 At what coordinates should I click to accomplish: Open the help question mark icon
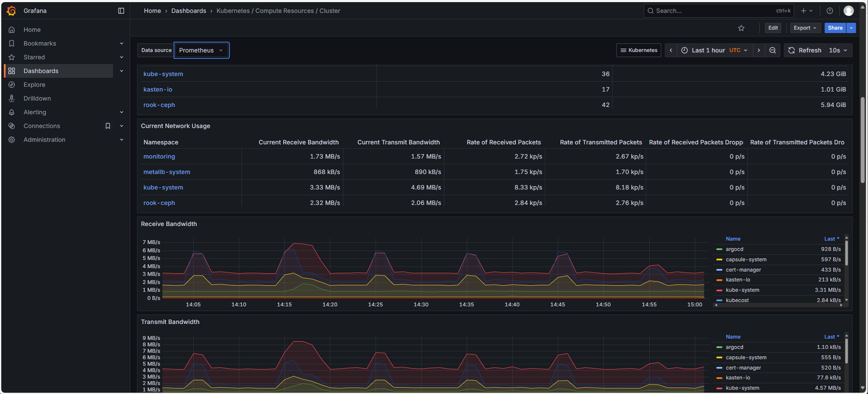(830, 11)
